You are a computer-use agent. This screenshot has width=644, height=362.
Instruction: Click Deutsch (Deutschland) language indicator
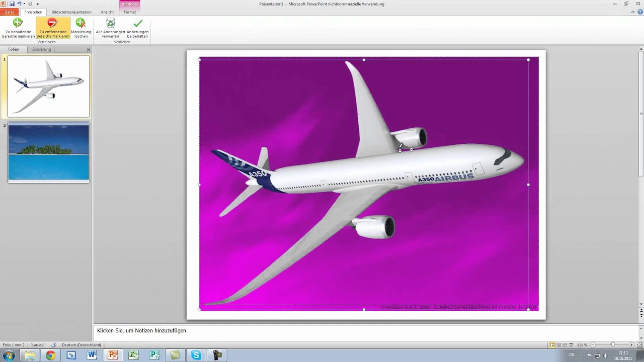pos(81,345)
